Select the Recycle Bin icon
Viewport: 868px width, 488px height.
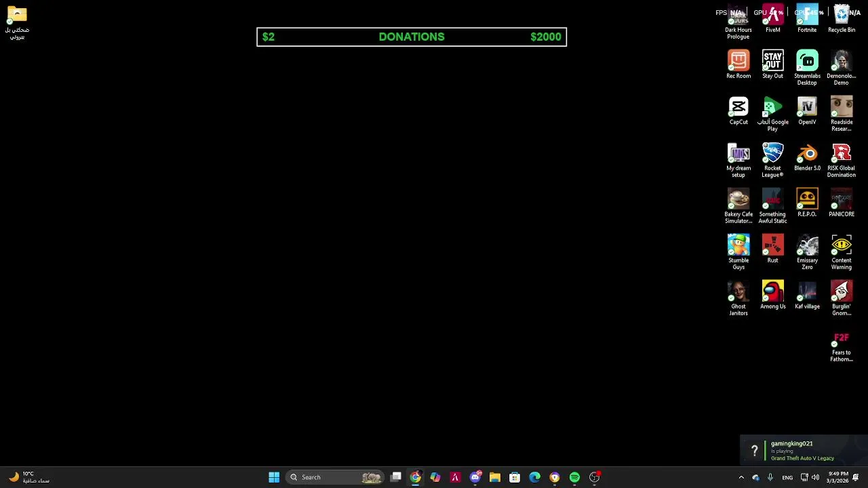(x=842, y=18)
